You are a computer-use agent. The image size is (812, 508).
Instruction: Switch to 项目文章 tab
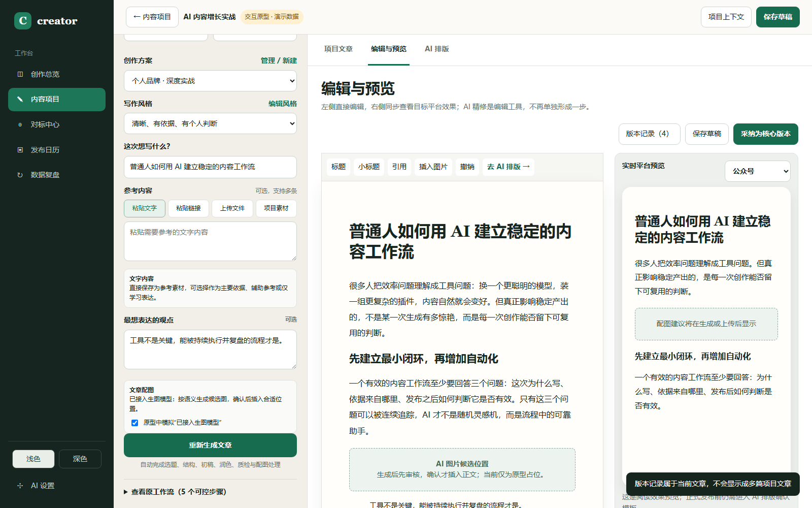point(339,49)
